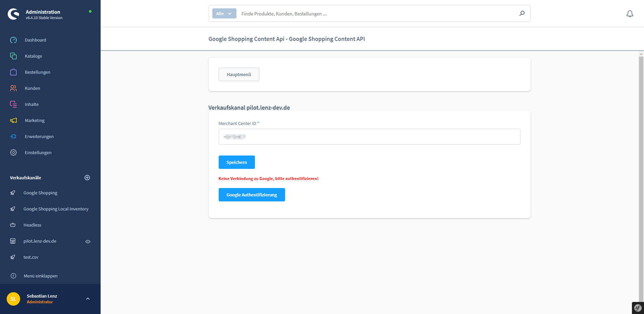Click the Administrator role label
Viewport: 644px width, 314px height.
(x=40, y=302)
